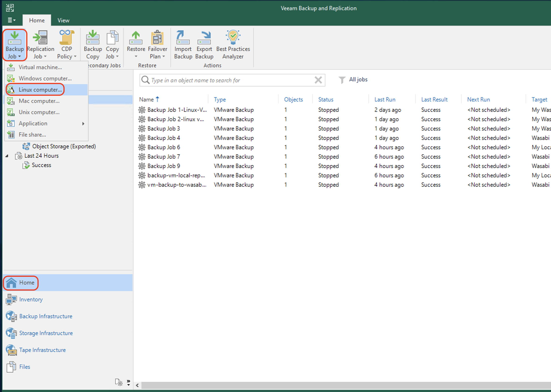Click the Replication Job ribbon icon
Screen dimensions: 551x392
click(40, 38)
